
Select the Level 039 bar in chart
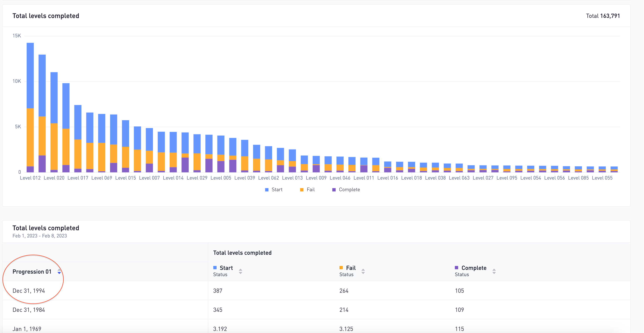[x=245, y=156]
